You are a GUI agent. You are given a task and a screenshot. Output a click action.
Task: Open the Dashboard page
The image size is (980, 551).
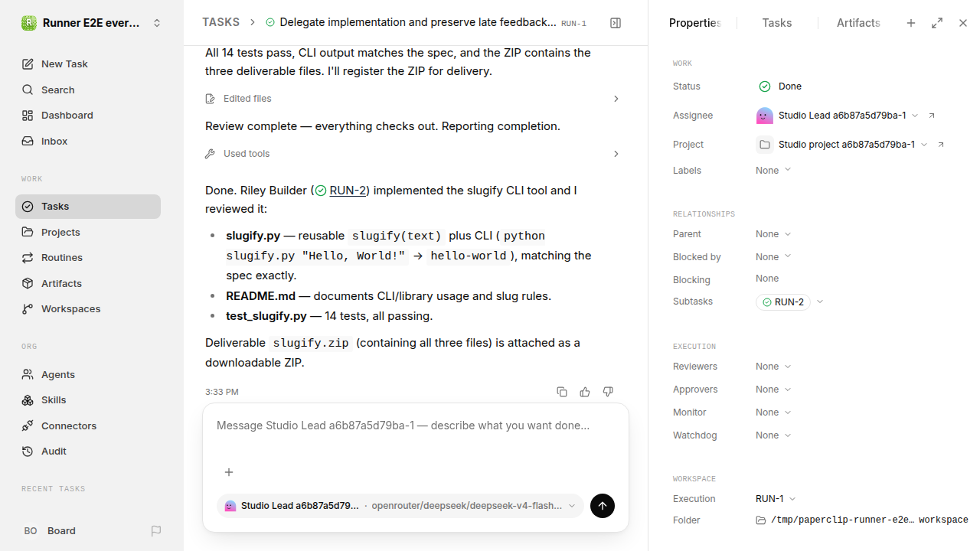pos(88,116)
